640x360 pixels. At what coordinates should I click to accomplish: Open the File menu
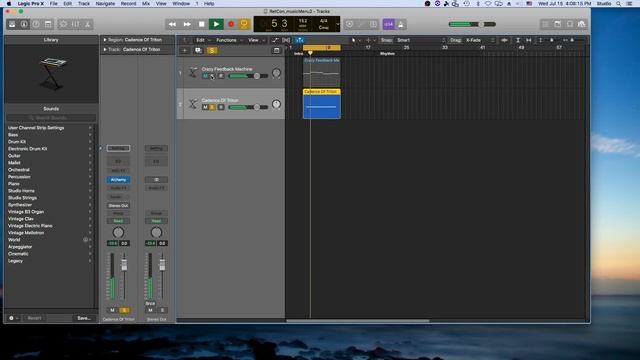point(53,3)
